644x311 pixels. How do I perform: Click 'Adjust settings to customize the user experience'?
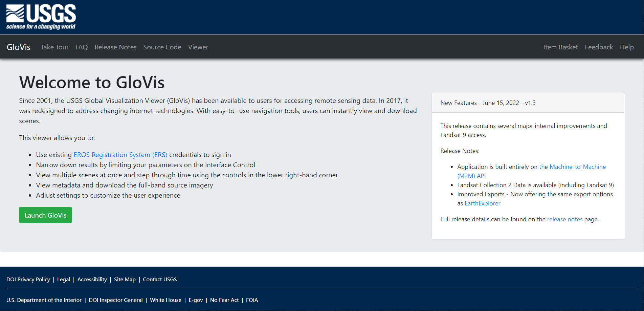[x=108, y=195]
